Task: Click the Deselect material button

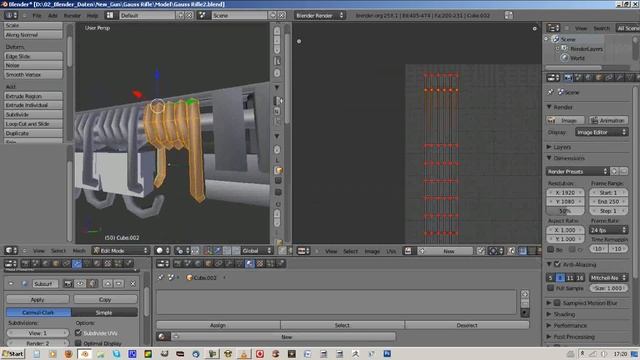Action: point(467,325)
